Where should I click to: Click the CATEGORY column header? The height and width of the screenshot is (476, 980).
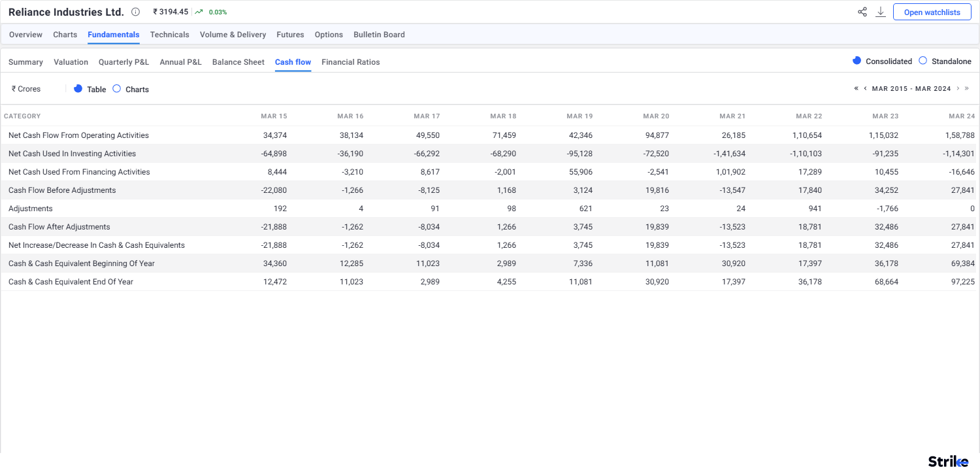coord(22,116)
